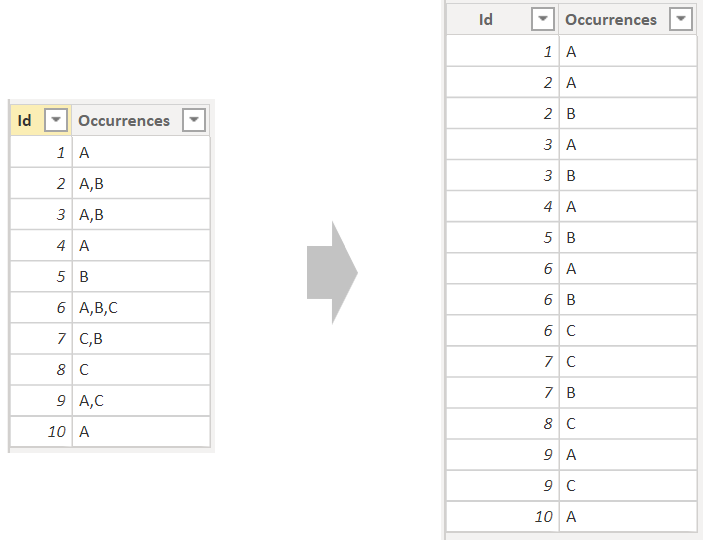Select Id cell 8 in right table
The height and width of the screenshot is (540, 705).
coord(503,424)
